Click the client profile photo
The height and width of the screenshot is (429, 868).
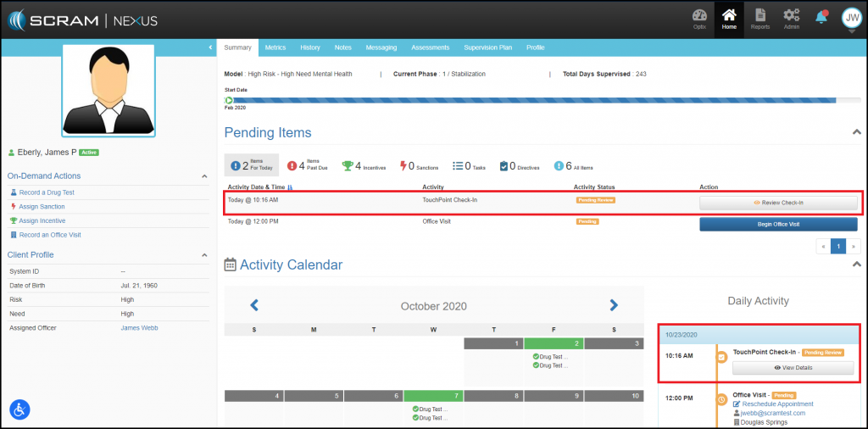click(x=108, y=91)
